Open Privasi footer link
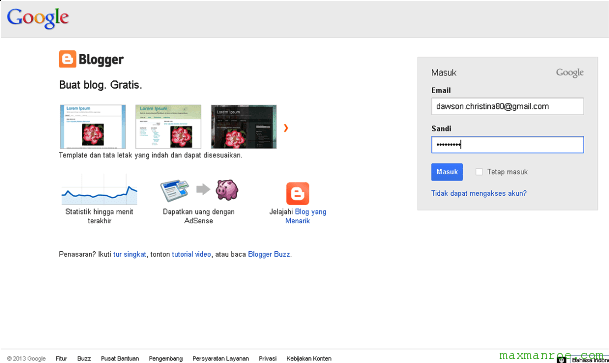609x363 pixels. click(268, 359)
